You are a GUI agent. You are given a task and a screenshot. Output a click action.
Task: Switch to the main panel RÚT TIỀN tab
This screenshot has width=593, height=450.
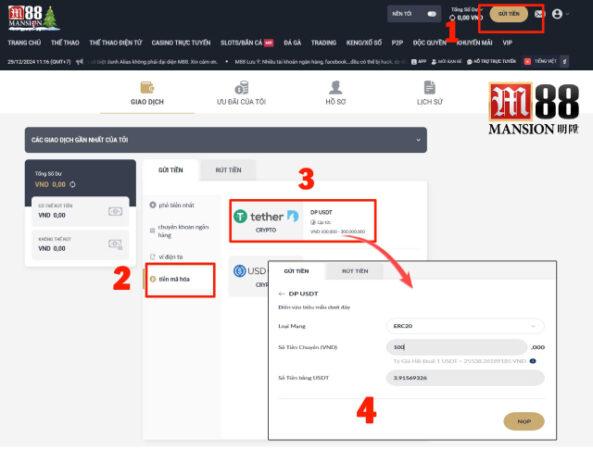[228, 170]
